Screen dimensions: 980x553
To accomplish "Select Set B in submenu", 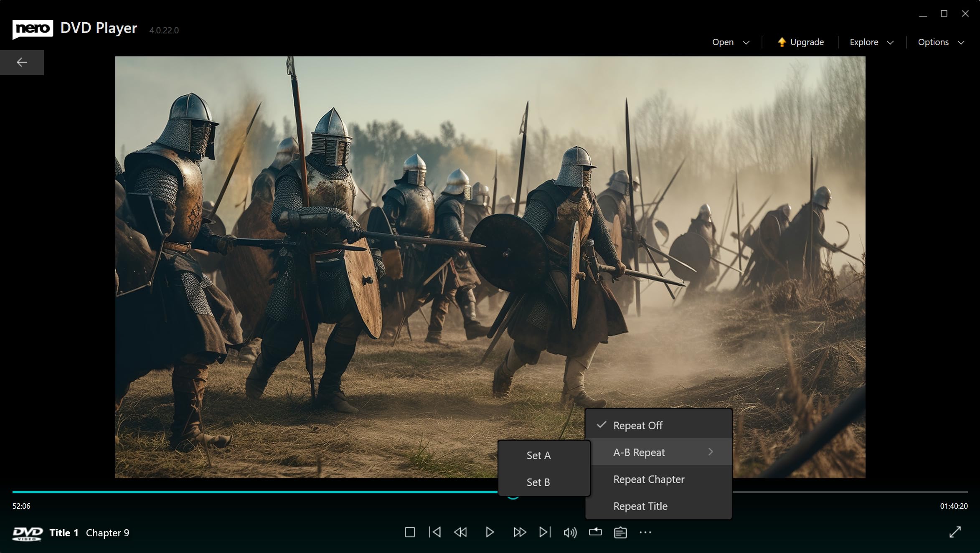I will pos(538,482).
